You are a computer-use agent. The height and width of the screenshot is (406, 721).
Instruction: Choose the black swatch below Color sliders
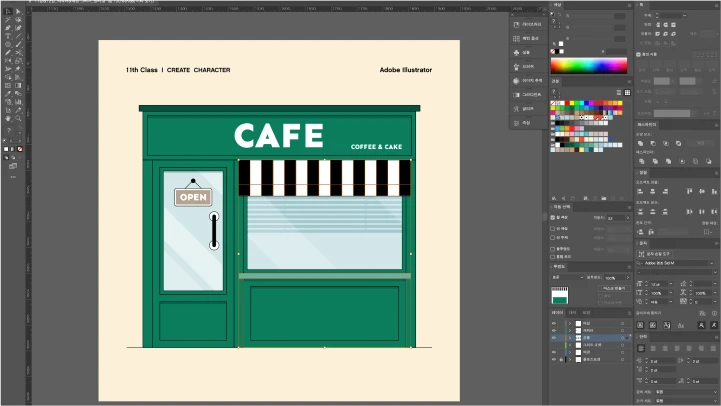(557, 51)
